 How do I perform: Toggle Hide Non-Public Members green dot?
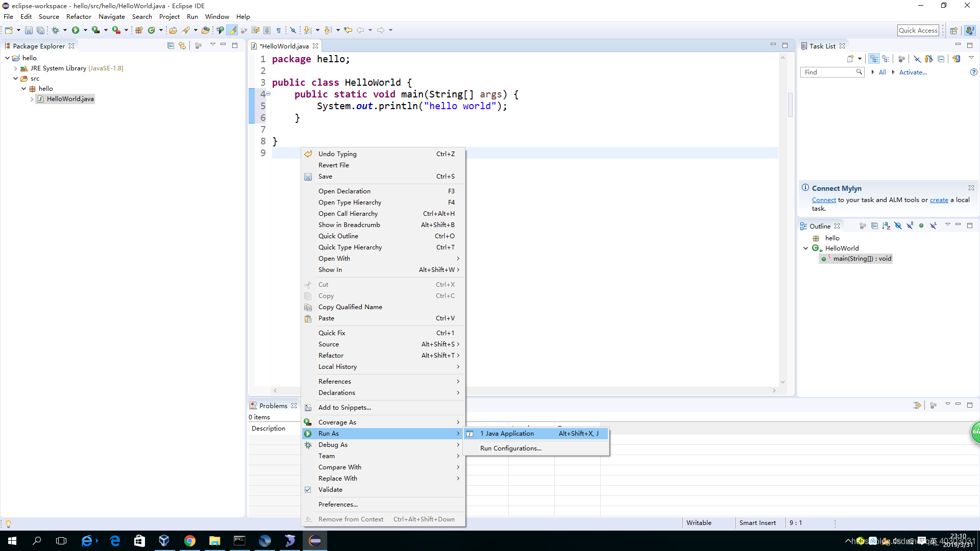[921, 226]
